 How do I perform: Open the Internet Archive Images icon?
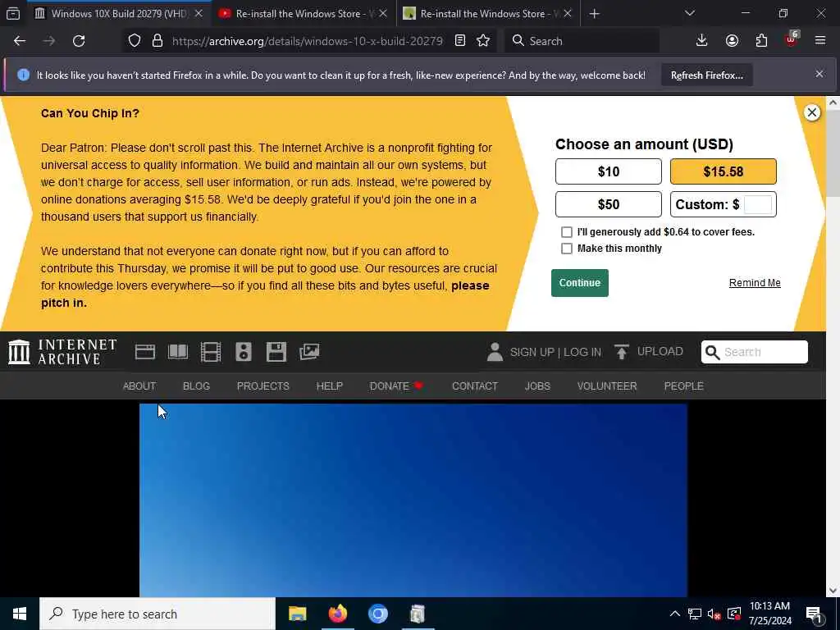(309, 352)
